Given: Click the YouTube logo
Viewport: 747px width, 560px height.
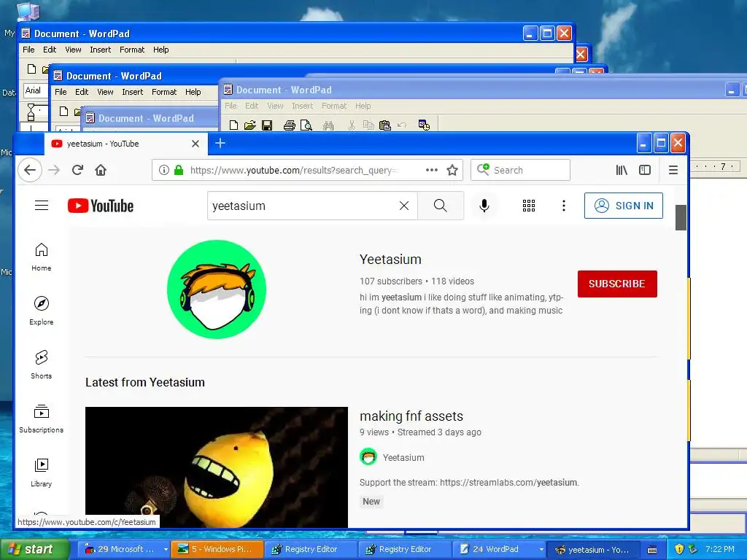Looking at the screenshot, I should click(101, 206).
